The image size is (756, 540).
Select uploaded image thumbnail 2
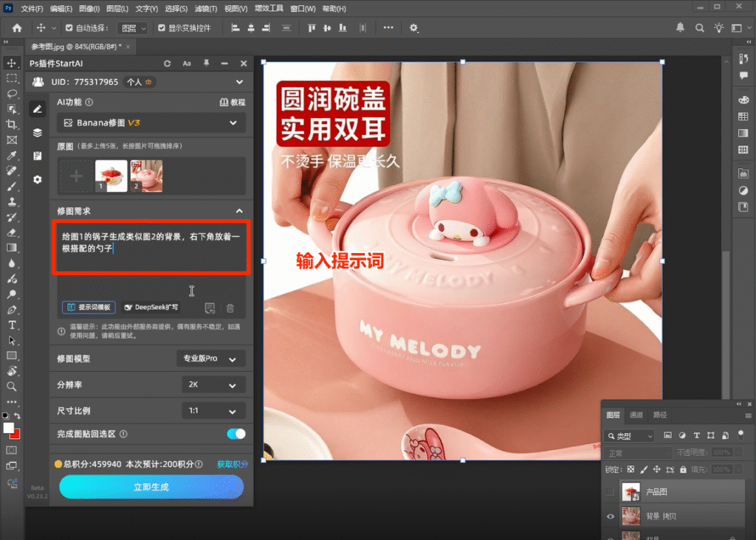[146, 176]
